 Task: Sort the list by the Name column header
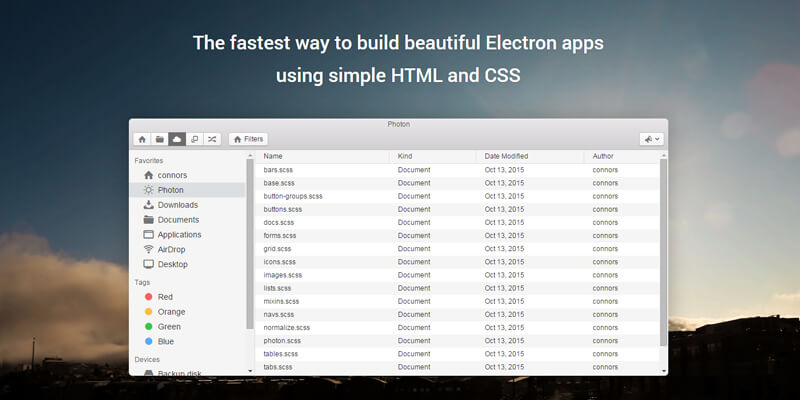(x=273, y=156)
